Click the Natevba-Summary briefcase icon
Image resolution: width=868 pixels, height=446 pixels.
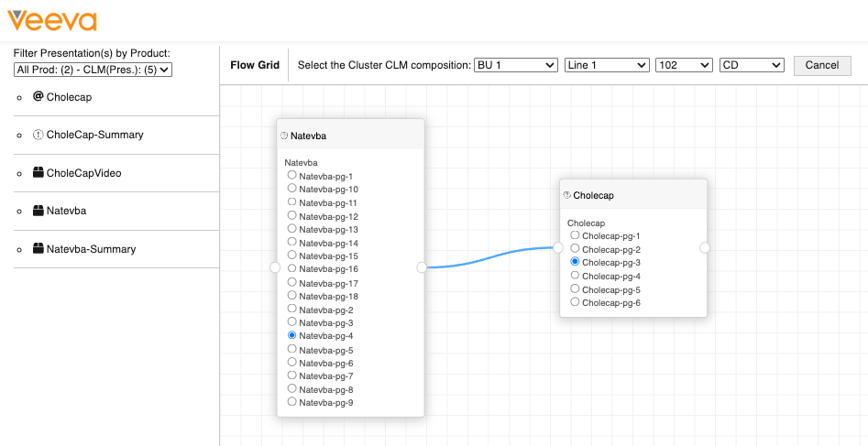coord(38,249)
